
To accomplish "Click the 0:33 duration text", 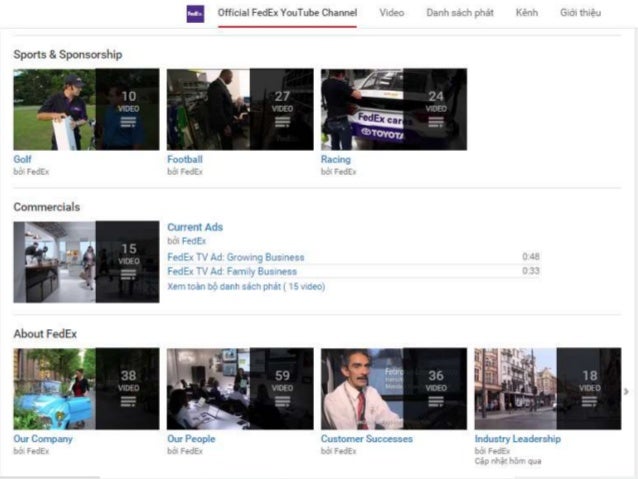I will (x=531, y=271).
